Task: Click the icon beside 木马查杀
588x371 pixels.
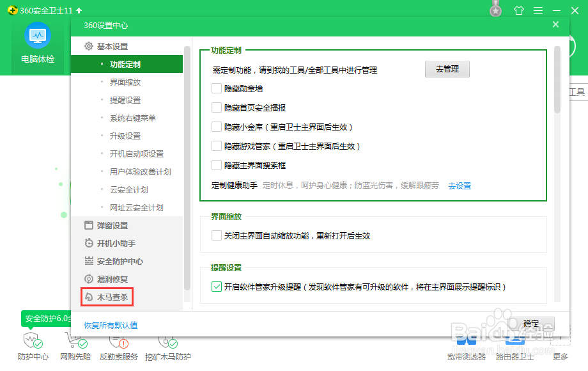Action: [89, 297]
